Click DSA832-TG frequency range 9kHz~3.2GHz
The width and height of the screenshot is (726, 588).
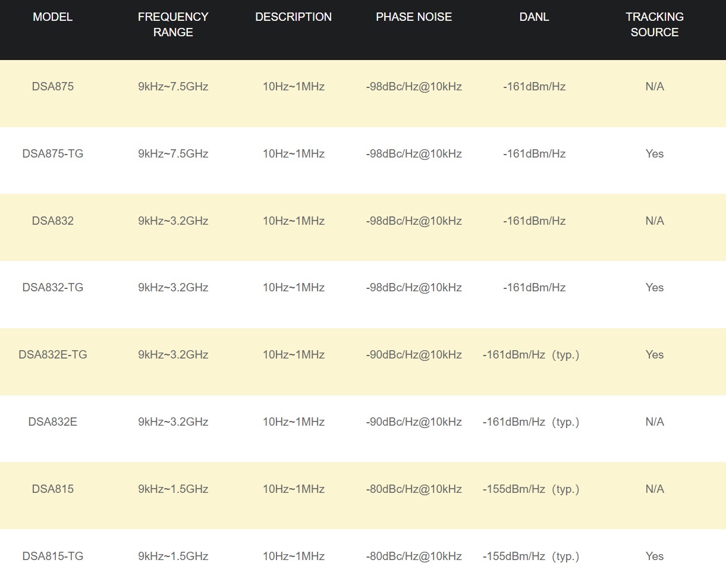point(173,288)
